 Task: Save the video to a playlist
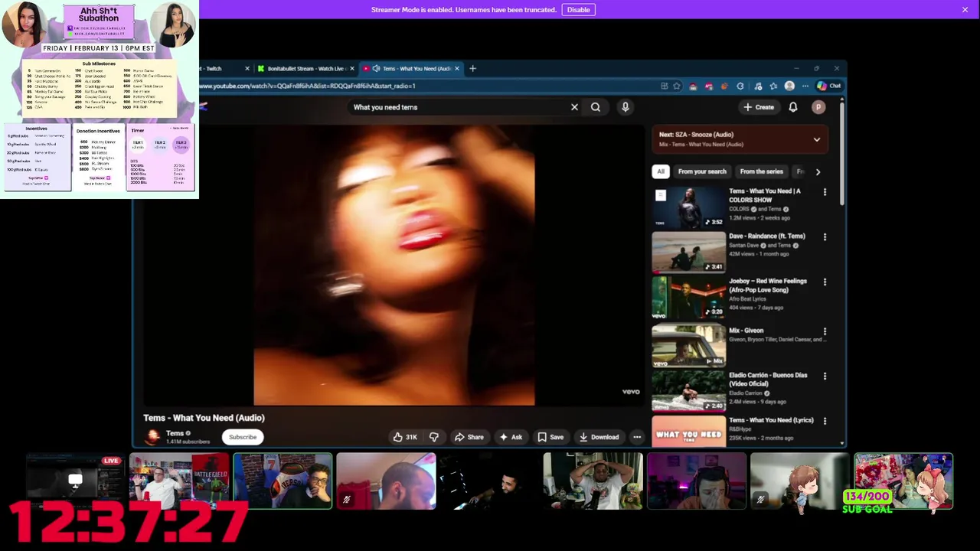click(x=550, y=437)
